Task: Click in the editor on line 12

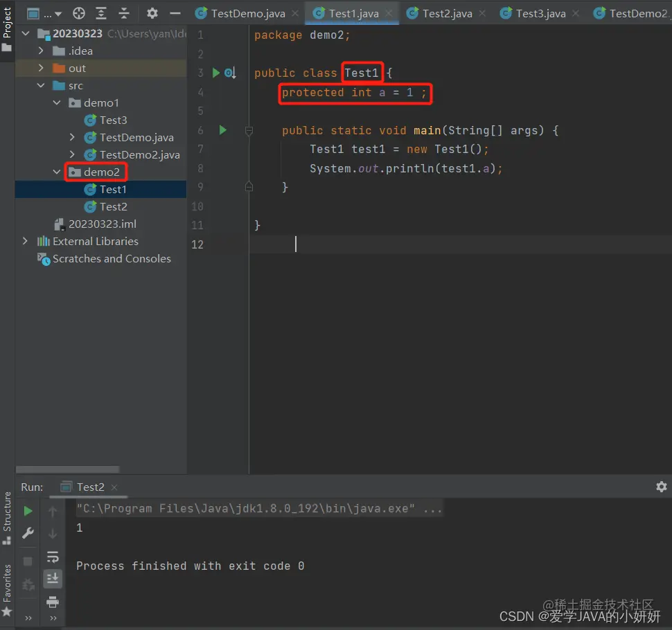Action: (460, 244)
